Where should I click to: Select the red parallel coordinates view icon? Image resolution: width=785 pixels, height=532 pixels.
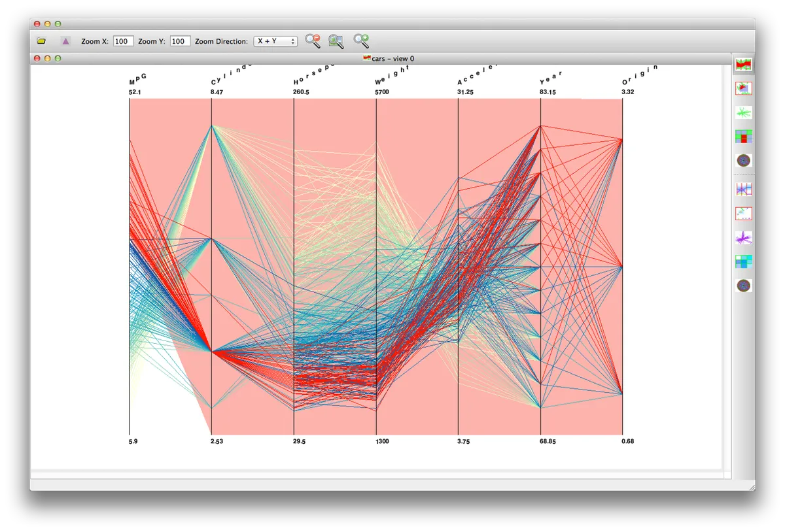click(744, 64)
